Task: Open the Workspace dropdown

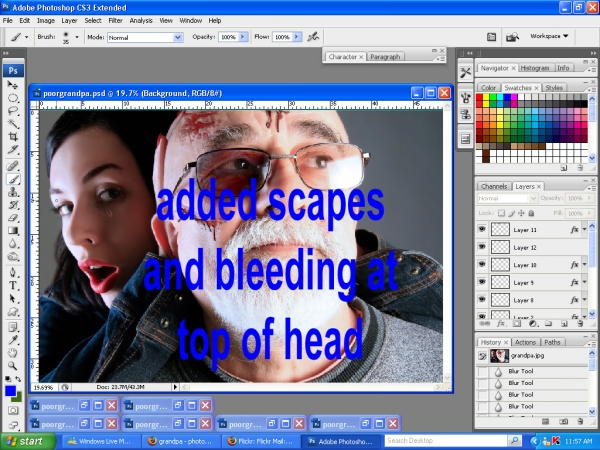Action: pos(549,36)
